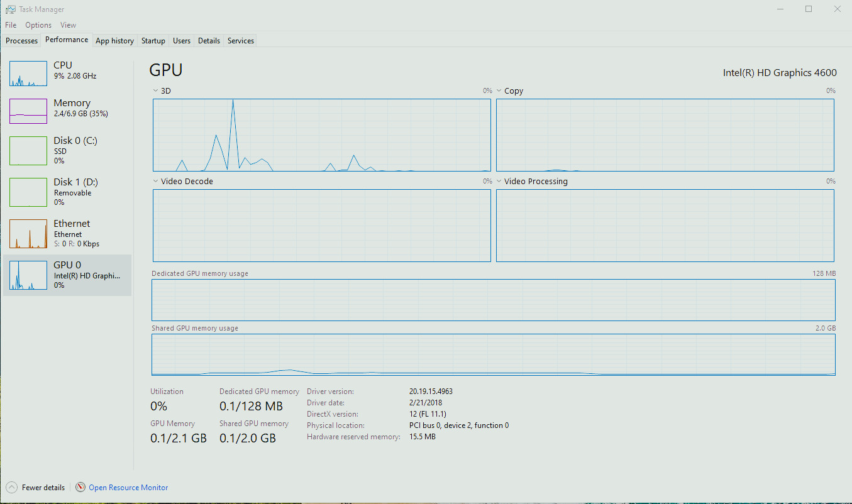Image resolution: width=852 pixels, height=504 pixels.
Task: Click the Open Resource Monitor link
Action: 128,488
